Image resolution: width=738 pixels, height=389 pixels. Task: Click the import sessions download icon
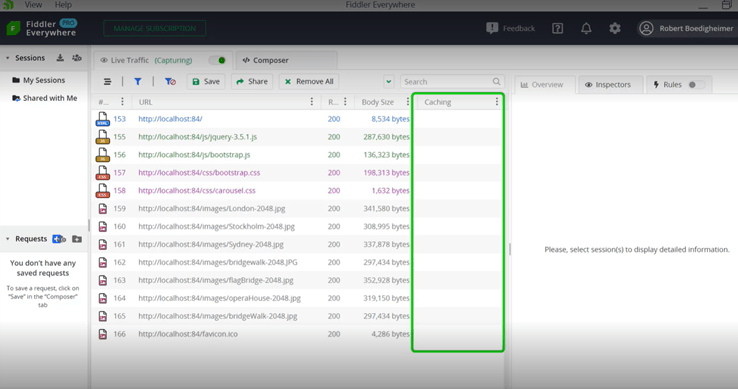pos(60,58)
